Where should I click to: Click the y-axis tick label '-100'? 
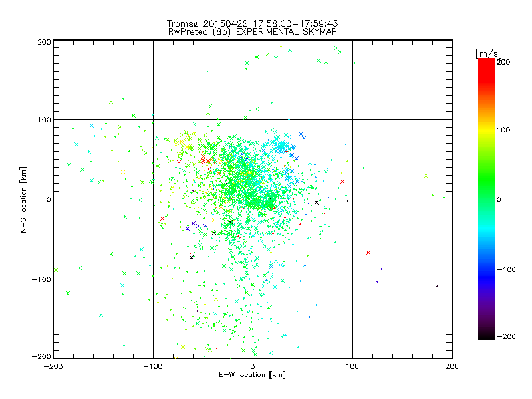pyautogui.click(x=41, y=279)
